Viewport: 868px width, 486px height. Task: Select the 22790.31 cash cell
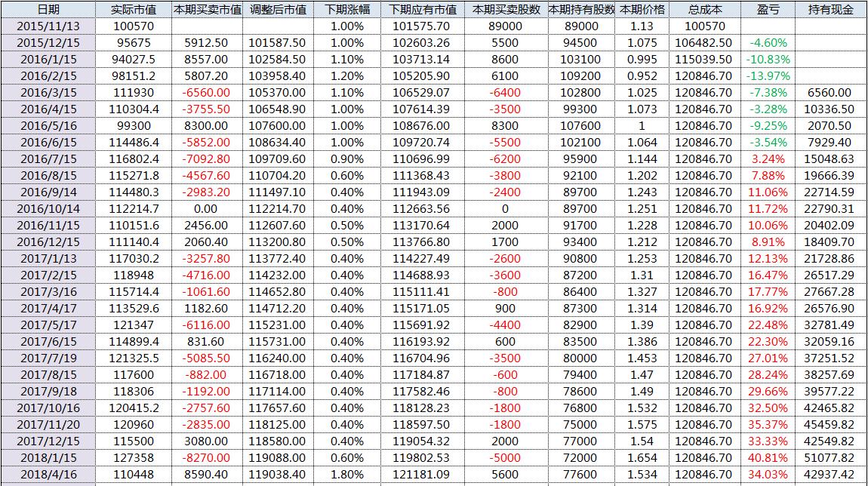pos(830,209)
